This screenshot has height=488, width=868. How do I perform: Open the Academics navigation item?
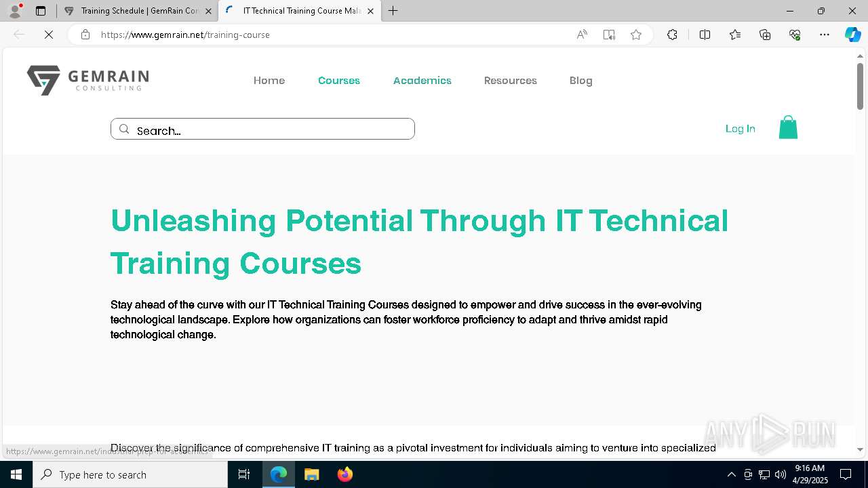coord(422,81)
